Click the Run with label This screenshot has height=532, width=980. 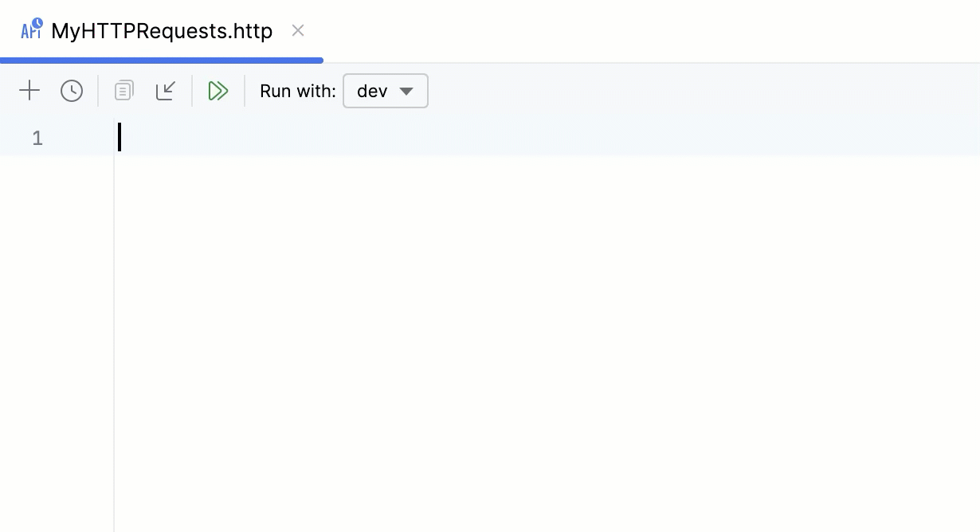pos(297,91)
